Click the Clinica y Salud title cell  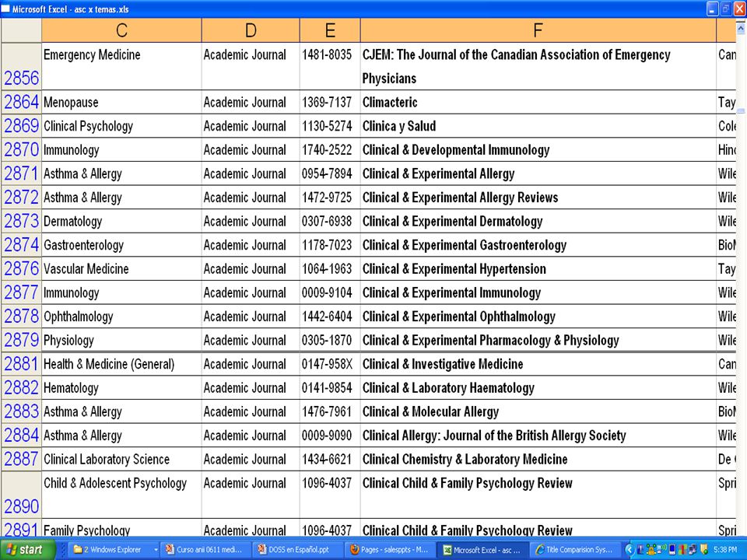pos(538,126)
